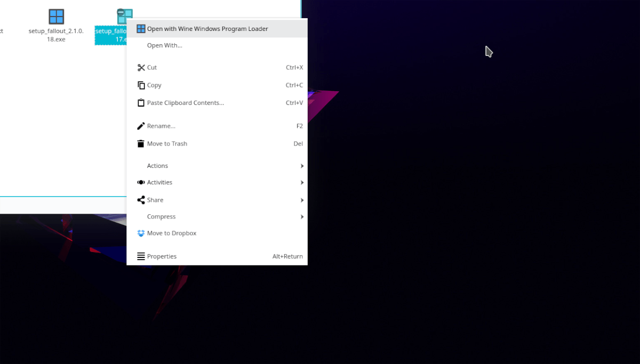
Task: Click the clipboard Paste icon
Action: pos(141,103)
